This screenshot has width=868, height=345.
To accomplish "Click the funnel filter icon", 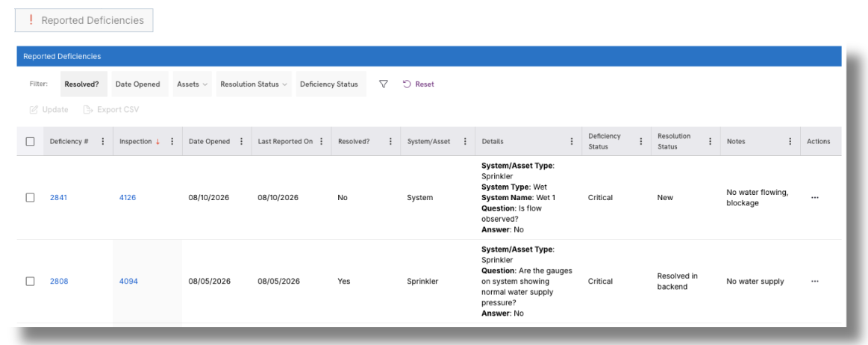I will pos(383,84).
